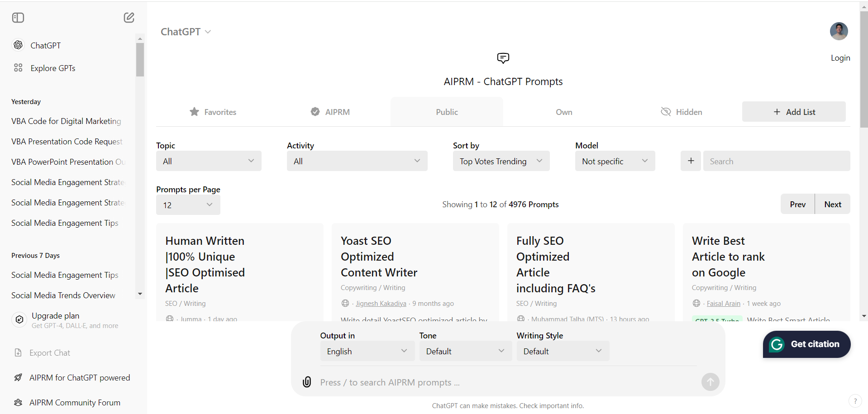Open the Yoast SEO Optimized Content Writer prompt

coord(379,257)
